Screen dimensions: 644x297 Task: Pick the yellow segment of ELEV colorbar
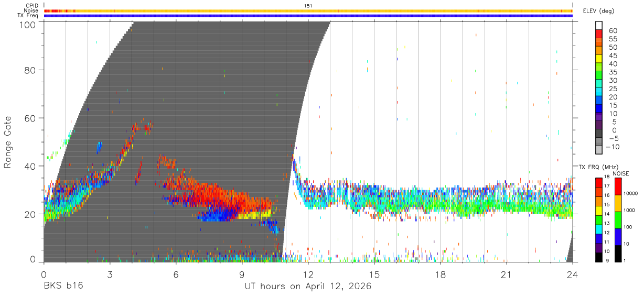coord(599,59)
